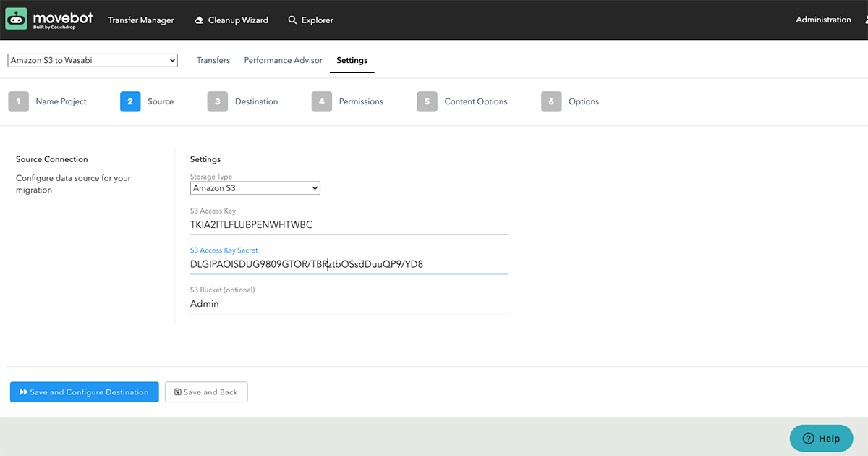The width and height of the screenshot is (868, 456).
Task: Select step 2 number badge
Action: [130, 101]
